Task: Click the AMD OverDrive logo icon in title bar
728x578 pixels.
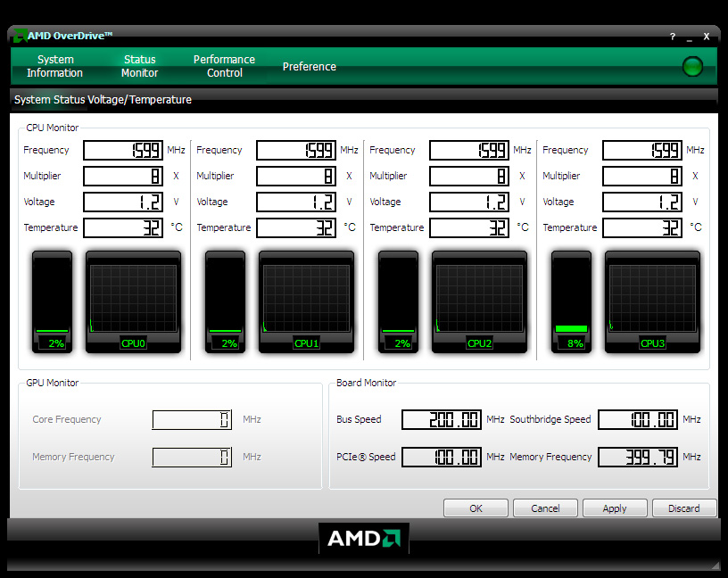Action: click(19, 36)
